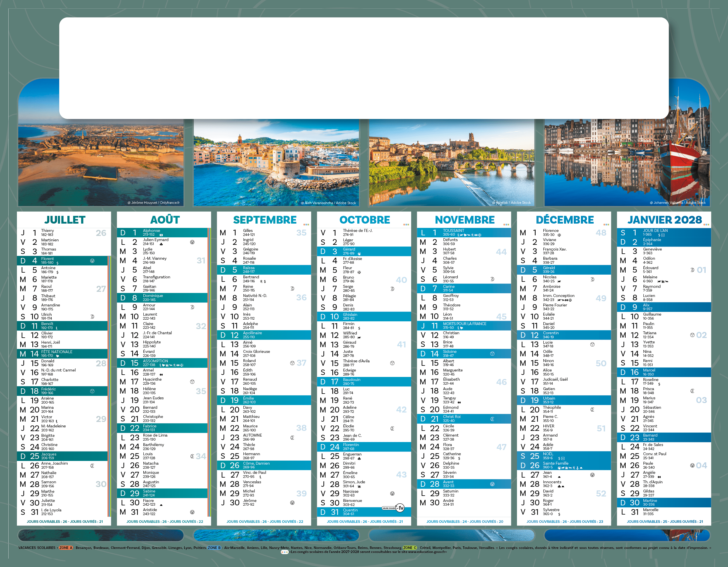
Task: Select the ZONE A orange label
Action: tap(66, 548)
